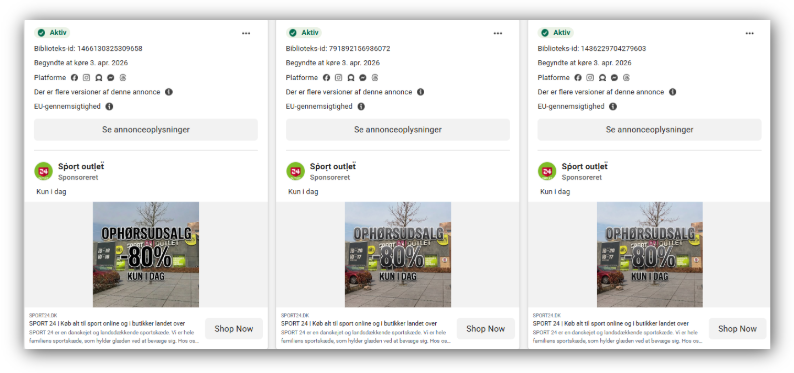
Task: Click 'Se annonceoplysninger' for ad 1436…
Action: (649, 130)
